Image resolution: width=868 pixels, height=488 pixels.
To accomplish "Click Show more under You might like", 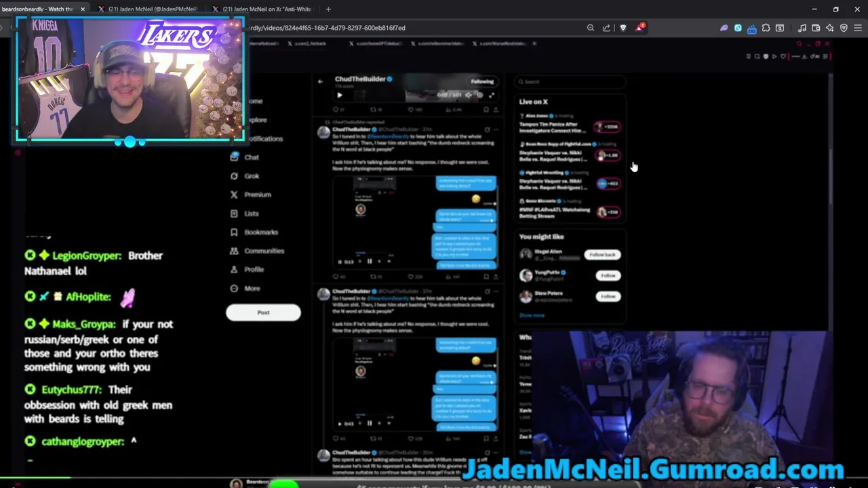I will (x=532, y=315).
